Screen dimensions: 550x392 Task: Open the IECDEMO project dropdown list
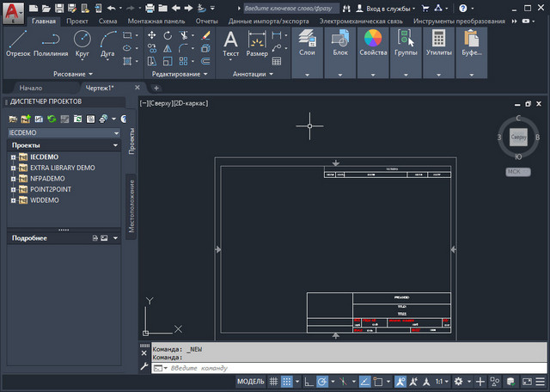tap(116, 133)
